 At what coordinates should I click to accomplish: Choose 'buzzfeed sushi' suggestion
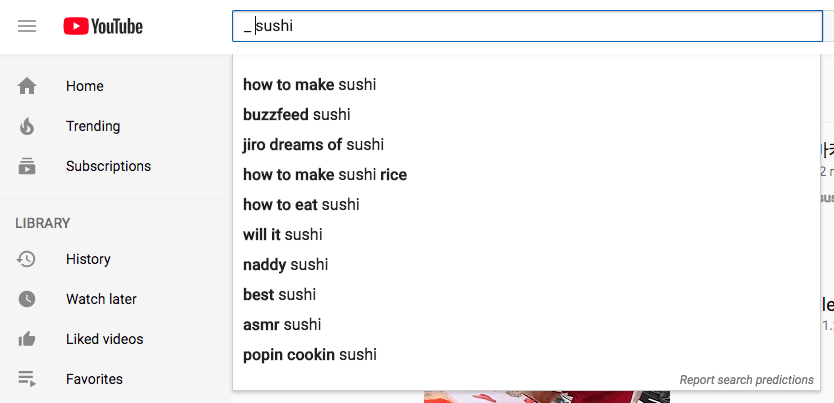pos(297,115)
